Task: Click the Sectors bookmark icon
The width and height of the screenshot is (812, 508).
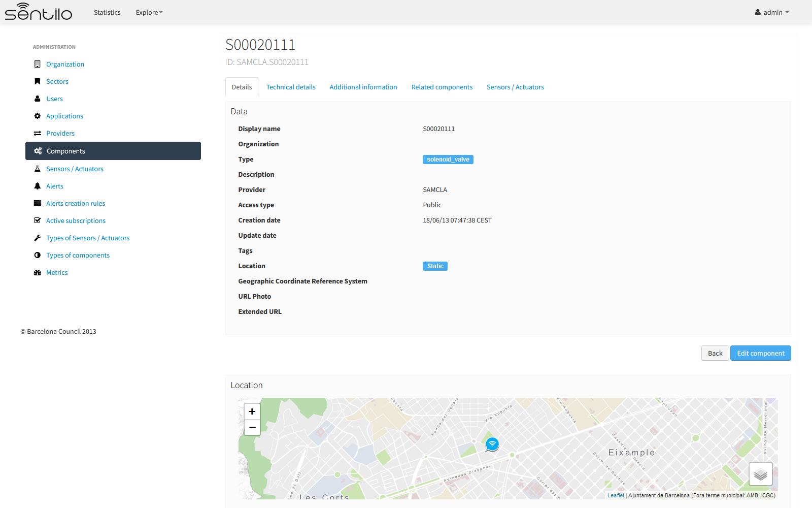Action: (37, 81)
